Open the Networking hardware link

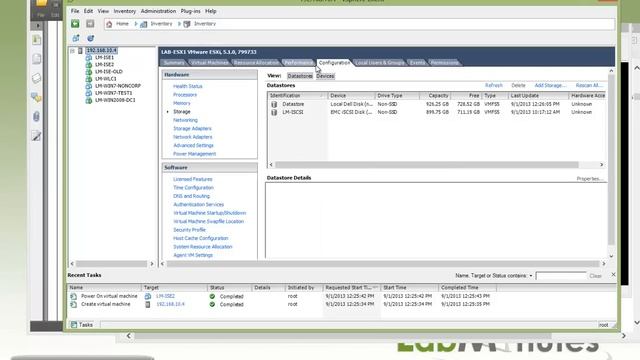click(185, 120)
